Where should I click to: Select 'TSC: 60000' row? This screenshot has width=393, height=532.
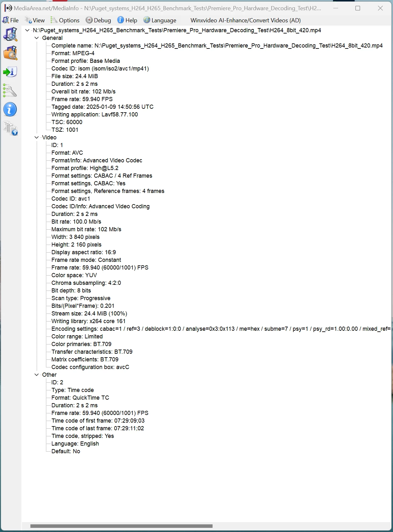67,122
